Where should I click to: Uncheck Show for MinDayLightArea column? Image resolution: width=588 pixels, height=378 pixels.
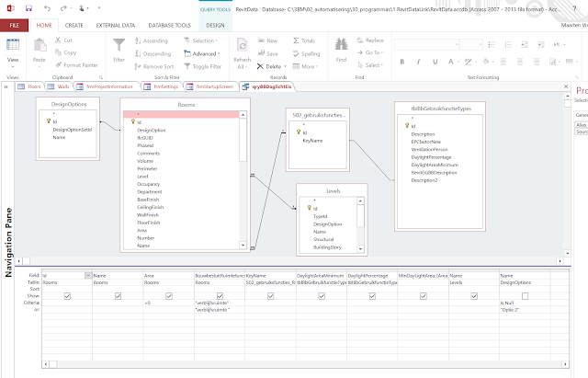click(x=424, y=296)
